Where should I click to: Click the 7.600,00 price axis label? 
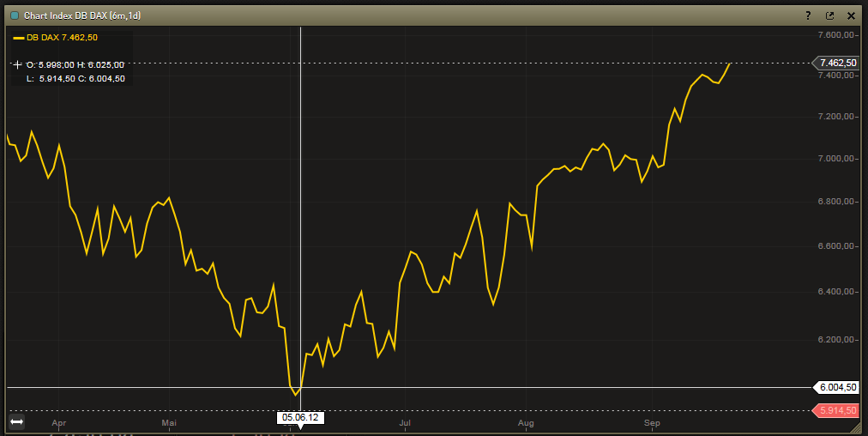point(836,35)
